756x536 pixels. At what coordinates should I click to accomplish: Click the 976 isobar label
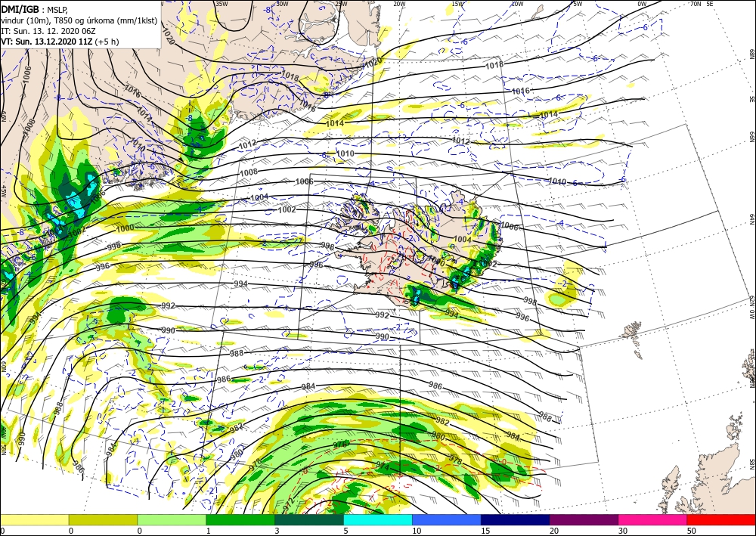coord(340,445)
